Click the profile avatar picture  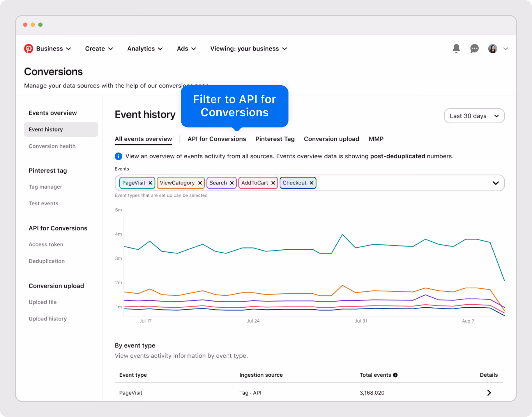tap(493, 49)
